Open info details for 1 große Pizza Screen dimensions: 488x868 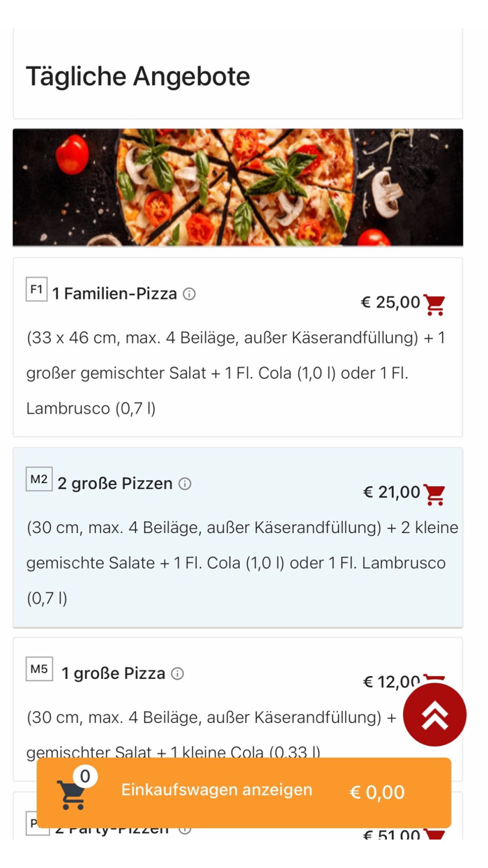(178, 673)
